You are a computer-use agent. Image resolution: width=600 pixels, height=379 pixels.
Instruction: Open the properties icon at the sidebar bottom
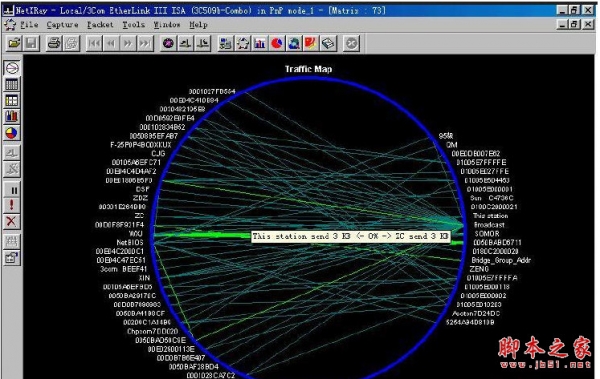(x=12, y=258)
